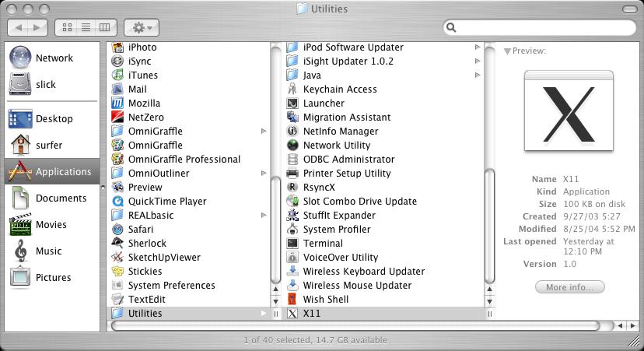Collapse the Preview disclosure triangle

click(x=507, y=51)
